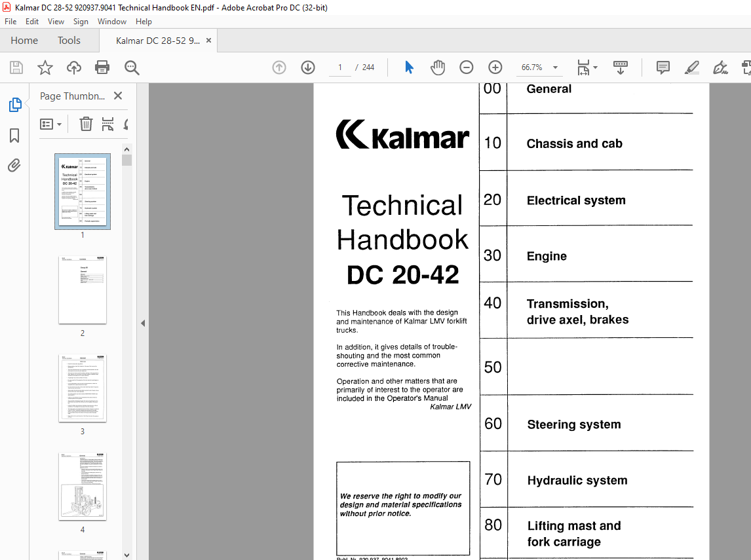This screenshot has width=751, height=560.
Task: Open thumbnail options menu dropdown
Action: [50, 124]
